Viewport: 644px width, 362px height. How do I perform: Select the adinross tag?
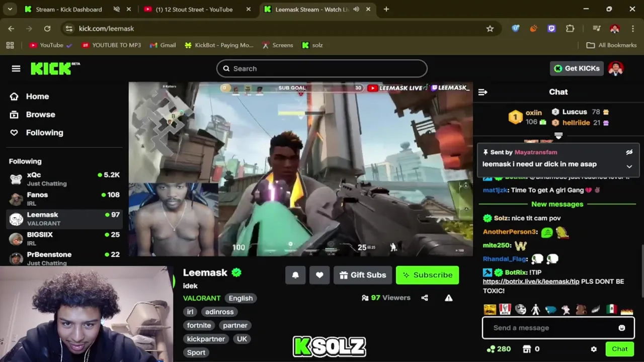(219, 312)
